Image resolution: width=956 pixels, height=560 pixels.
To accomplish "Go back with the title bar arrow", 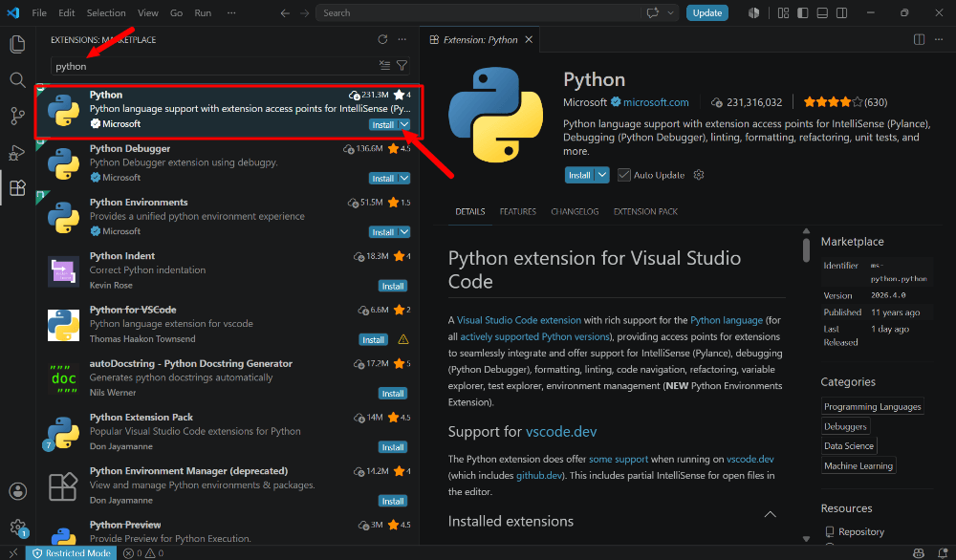I will (x=285, y=12).
